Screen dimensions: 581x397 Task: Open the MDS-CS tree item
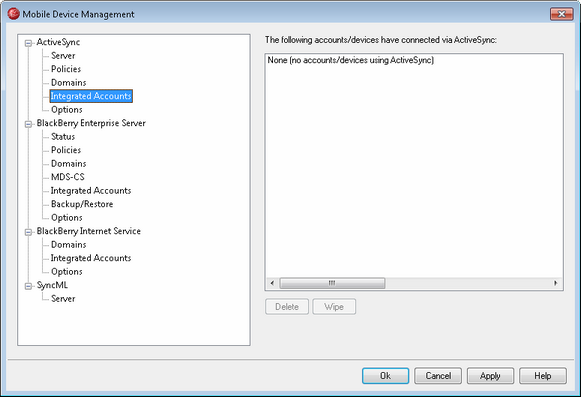[68, 177]
